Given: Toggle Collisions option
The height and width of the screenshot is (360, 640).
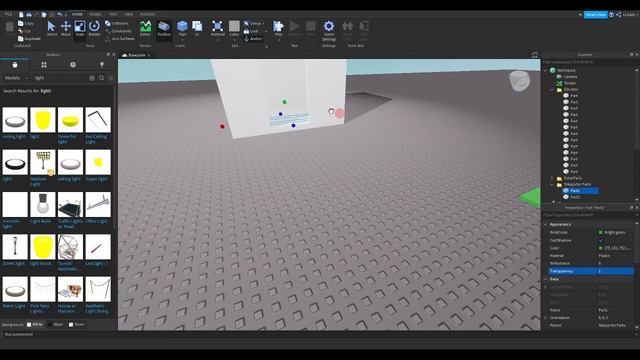Looking at the screenshot, I should click(x=117, y=23).
